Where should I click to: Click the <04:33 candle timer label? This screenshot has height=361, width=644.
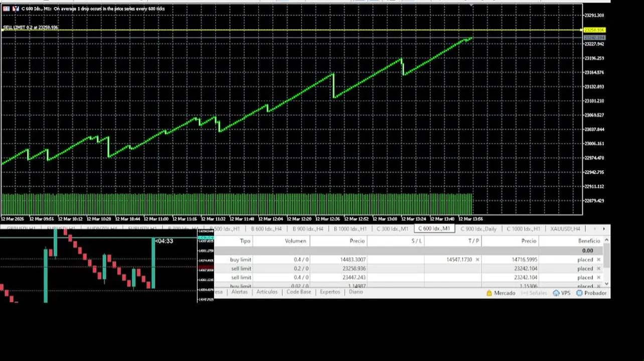pos(164,241)
